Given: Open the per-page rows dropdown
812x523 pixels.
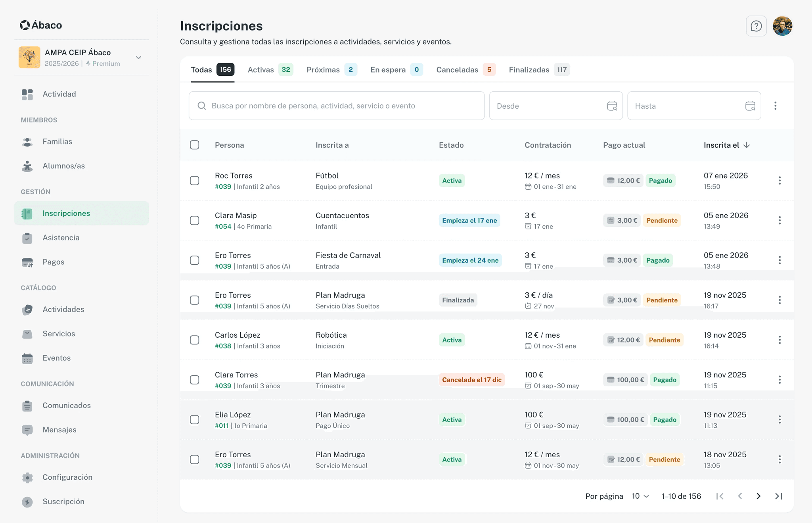Looking at the screenshot, I should click(x=640, y=496).
